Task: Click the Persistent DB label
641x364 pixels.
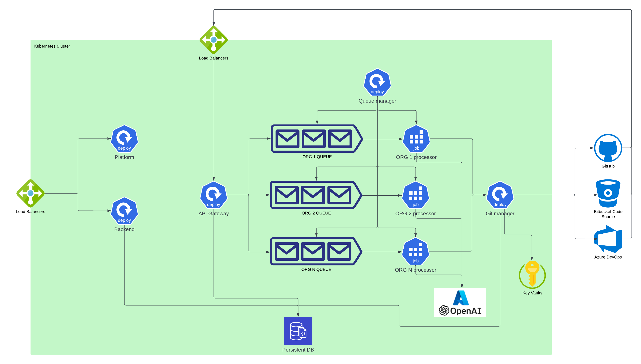Action: [x=298, y=350]
